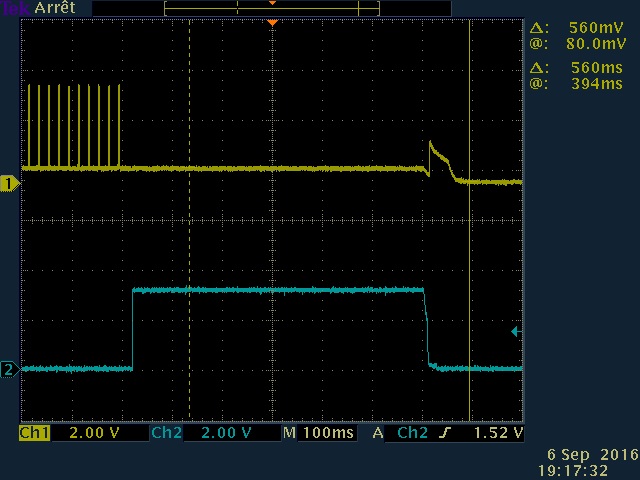640x480 pixels.
Task: Click the 6 Sep 2016 date
Action: 593,455
